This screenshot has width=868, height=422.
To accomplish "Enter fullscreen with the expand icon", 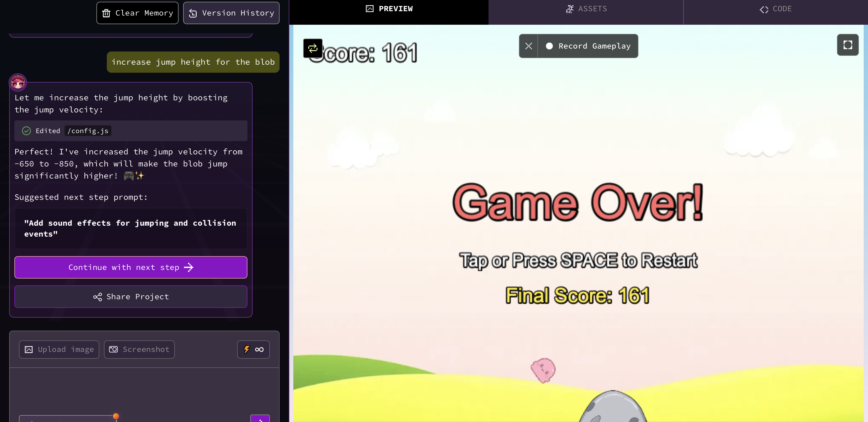I will point(847,45).
